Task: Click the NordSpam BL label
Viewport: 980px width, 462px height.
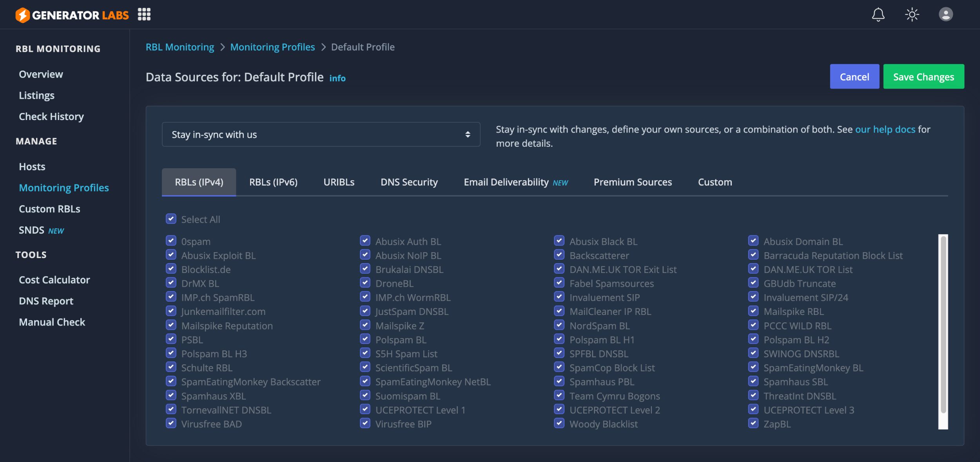Action: click(599, 326)
